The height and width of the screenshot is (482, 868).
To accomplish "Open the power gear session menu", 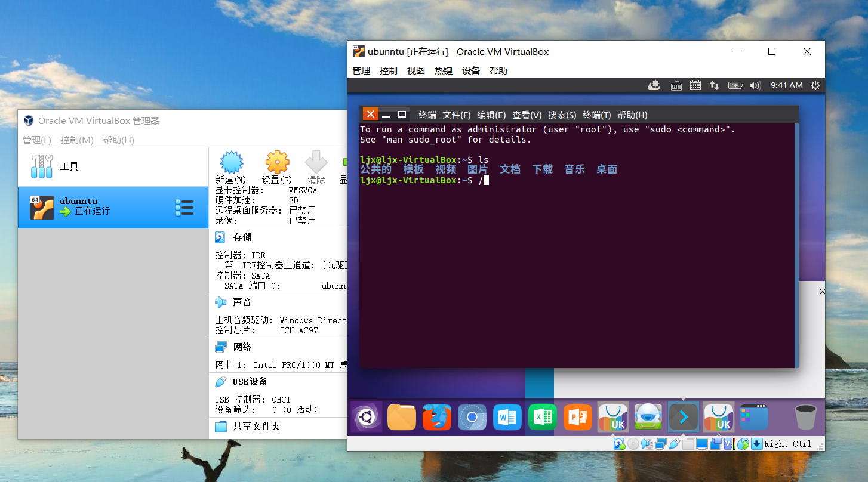I will pyautogui.click(x=815, y=85).
